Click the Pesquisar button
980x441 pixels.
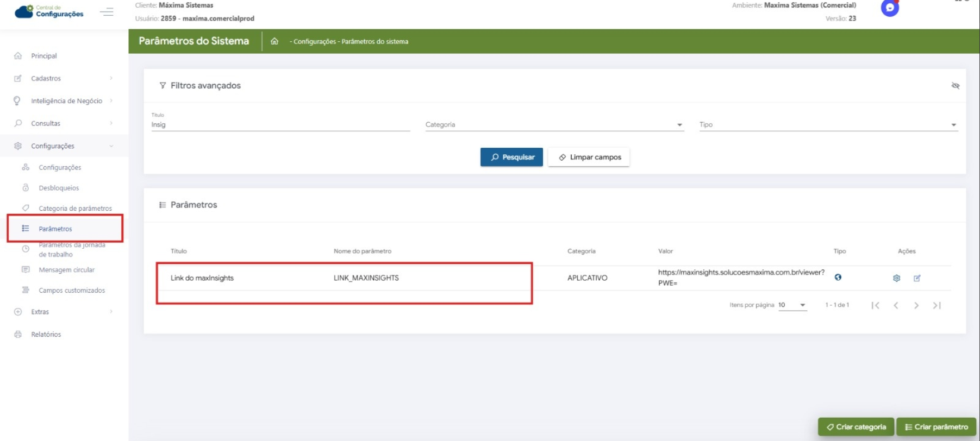pos(511,157)
